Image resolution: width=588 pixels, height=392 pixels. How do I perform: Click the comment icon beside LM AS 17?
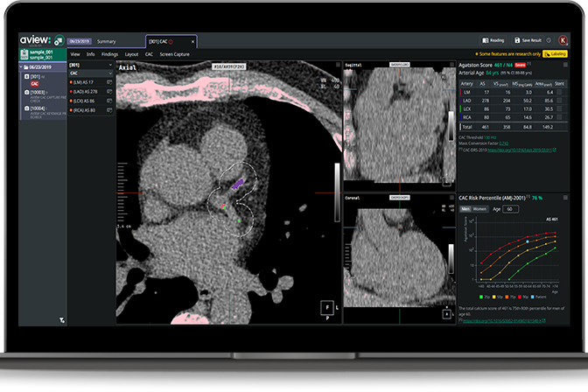point(109,81)
